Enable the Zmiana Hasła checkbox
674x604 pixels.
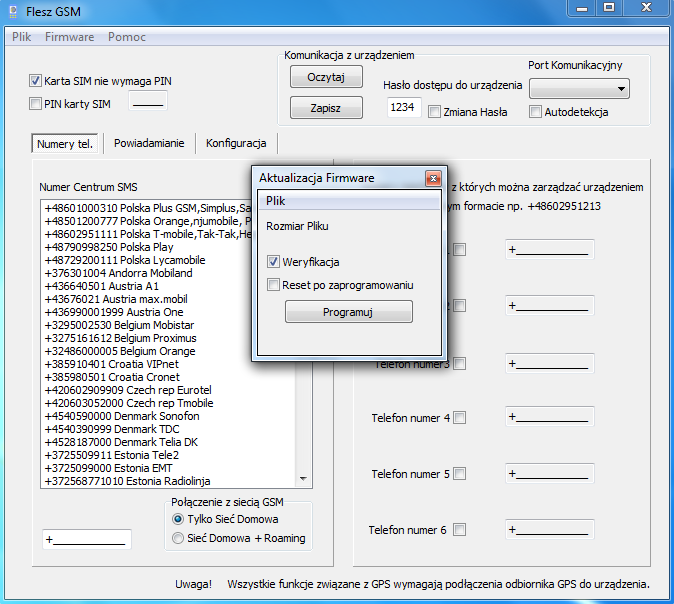tap(435, 112)
